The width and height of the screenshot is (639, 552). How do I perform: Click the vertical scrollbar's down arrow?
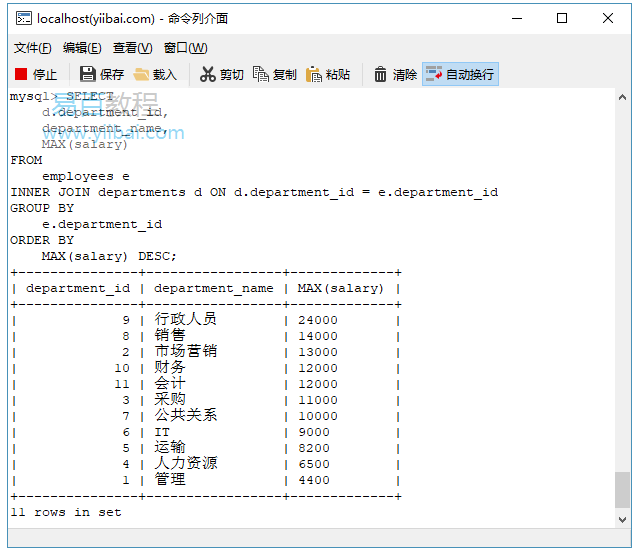[x=623, y=517]
